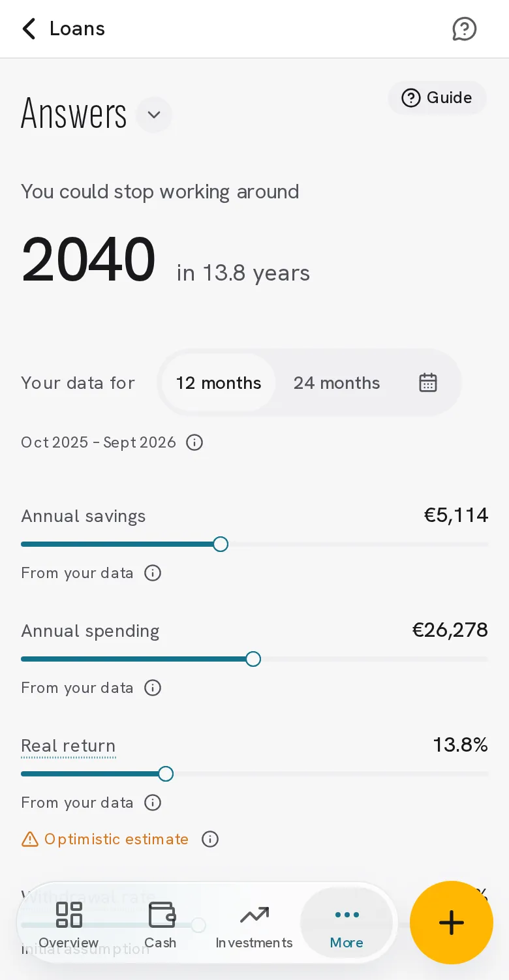Screen dimensions: 509x980
Task: Tap info icon under Annual spending
Action: (153, 688)
